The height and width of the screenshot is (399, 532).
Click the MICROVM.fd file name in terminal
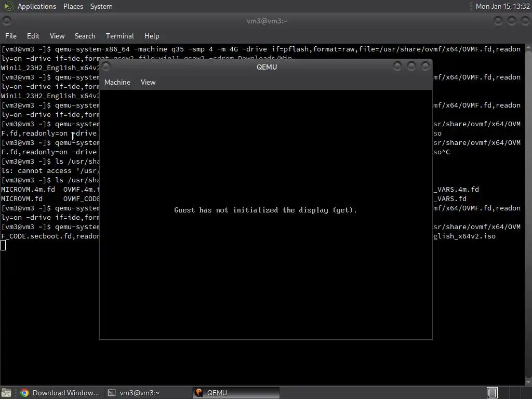pos(22,199)
